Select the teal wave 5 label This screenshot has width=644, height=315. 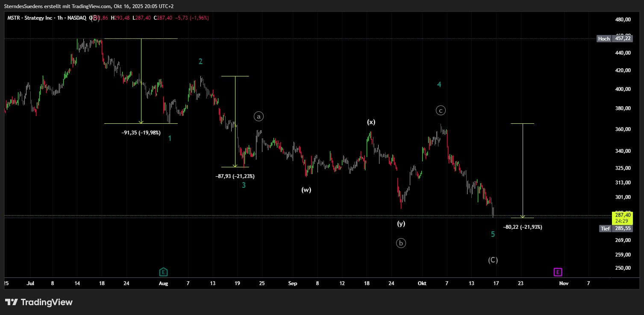(493, 234)
